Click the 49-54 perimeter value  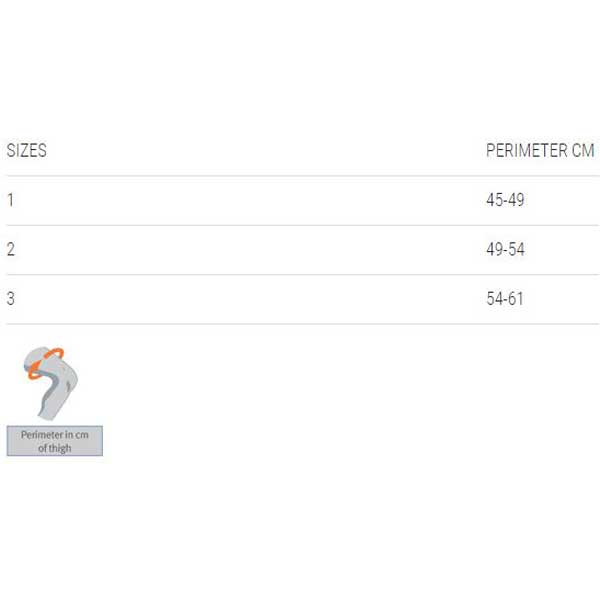tap(505, 249)
